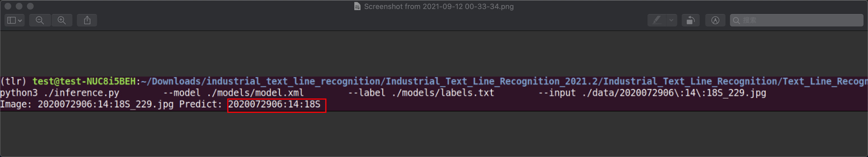Focus the 搜索 search field
868x157 pixels.
click(x=796, y=20)
